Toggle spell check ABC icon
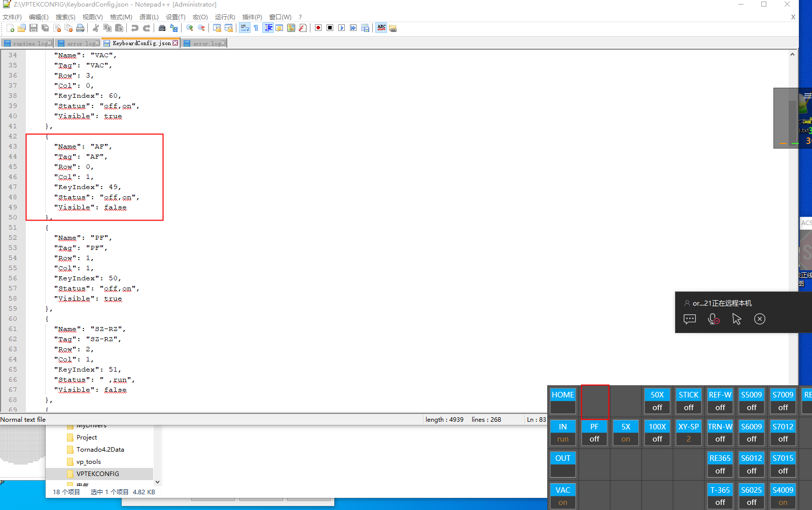Screen dimensions: 812x510 coord(381,28)
